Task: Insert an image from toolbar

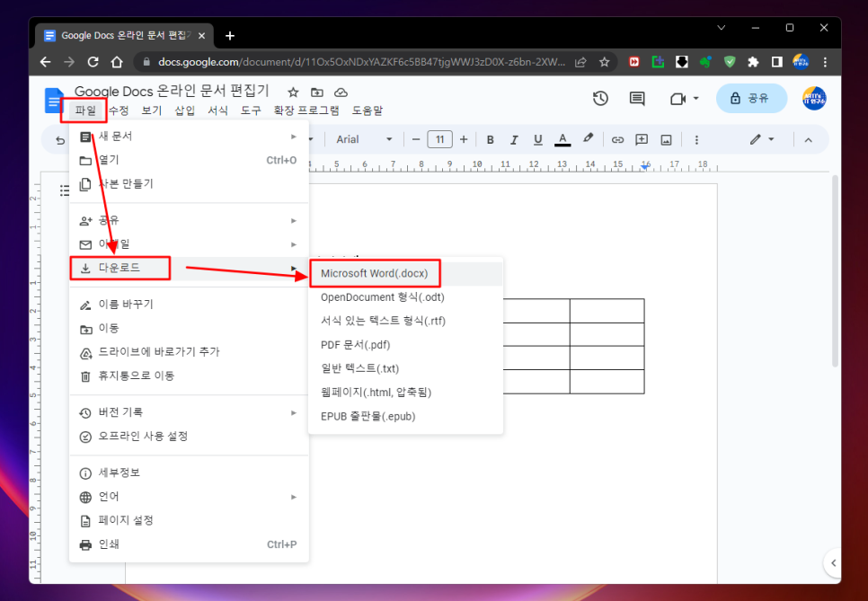Action: point(666,140)
